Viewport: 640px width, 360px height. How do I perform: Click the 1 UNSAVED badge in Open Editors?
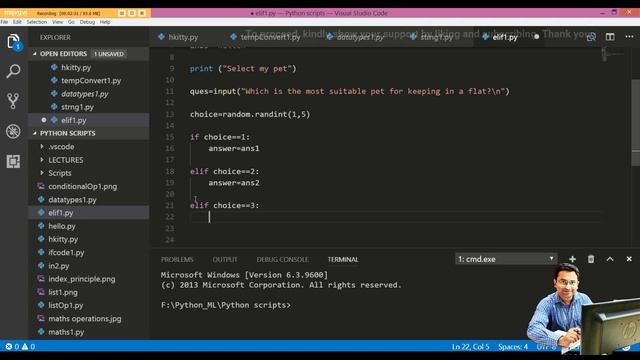point(109,54)
